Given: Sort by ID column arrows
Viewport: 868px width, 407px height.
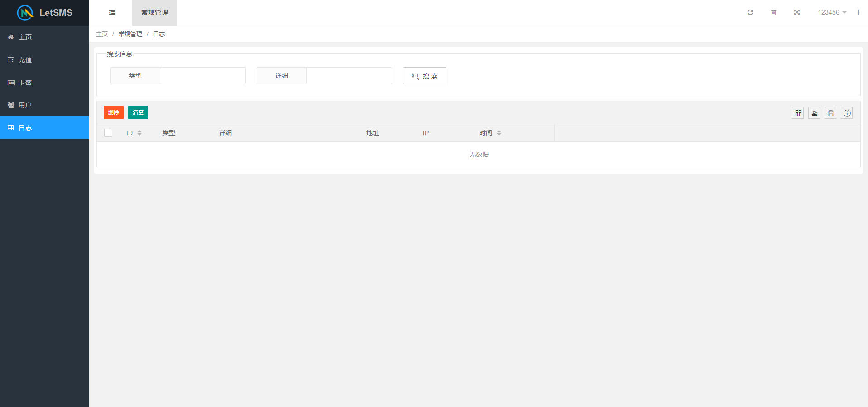Looking at the screenshot, I should tap(139, 133).
